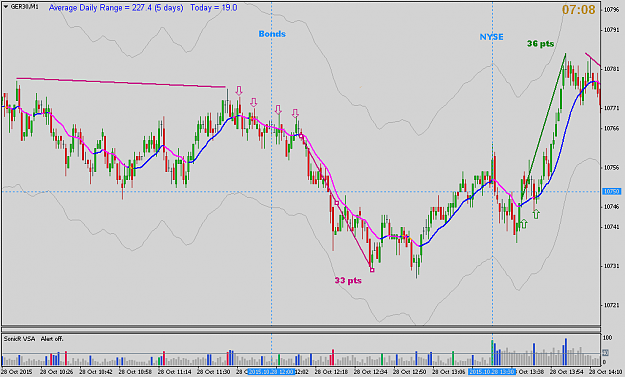Screen dimensions: 625x377
Task: Click price axis value 10731
Action: (611, 266)
